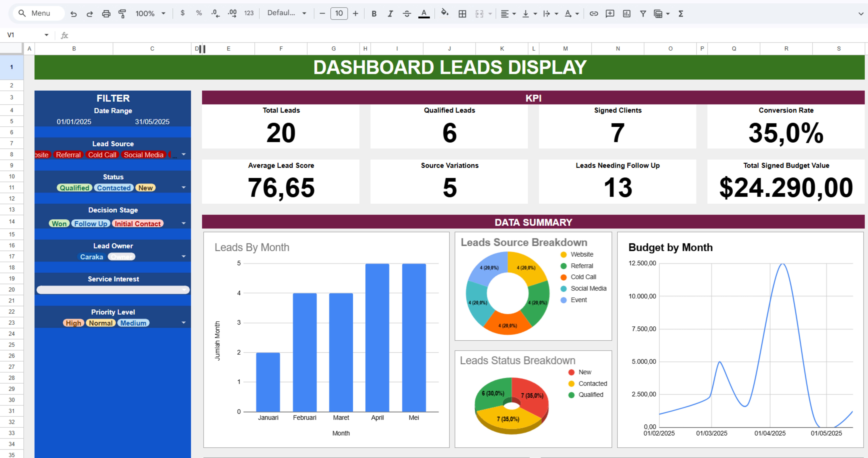Click the Website legend entry
The width and height of the screenshot is (868, 458).
point(577,255)
